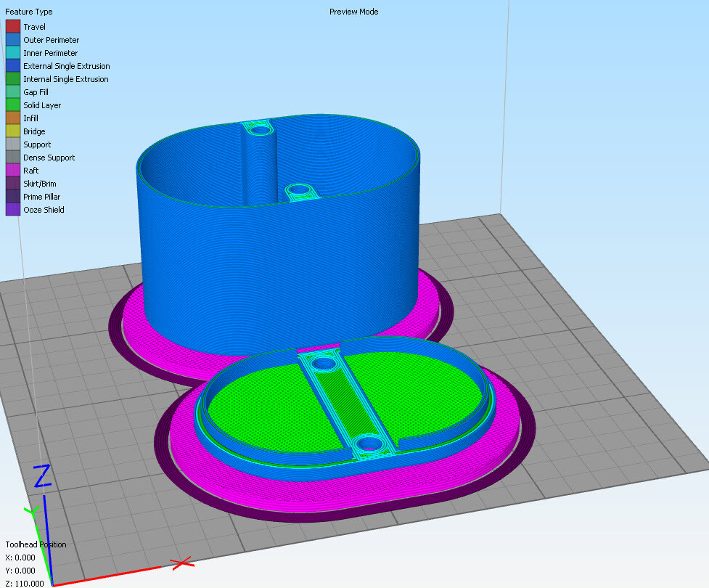The height and width of the screenshot is (588, 709).
Task: Click the Inner Perimeter cyan swatch
Action: coord(13,53)
